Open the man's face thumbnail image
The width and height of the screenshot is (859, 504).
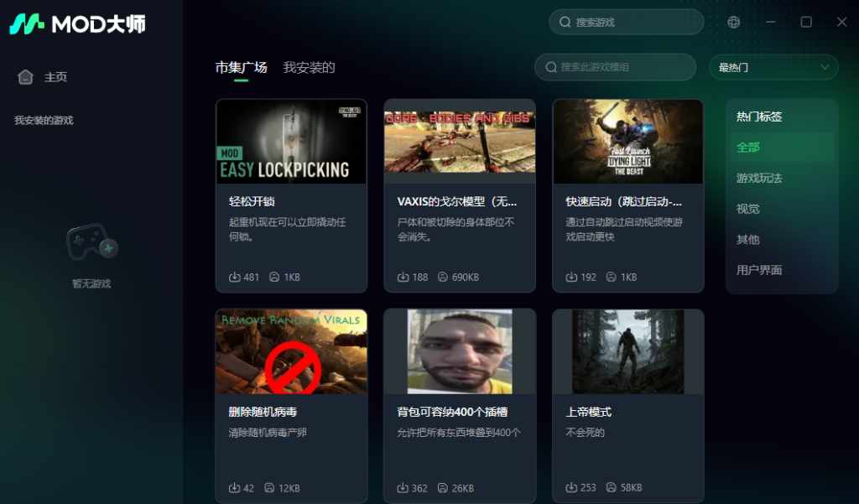click(460, 351)
